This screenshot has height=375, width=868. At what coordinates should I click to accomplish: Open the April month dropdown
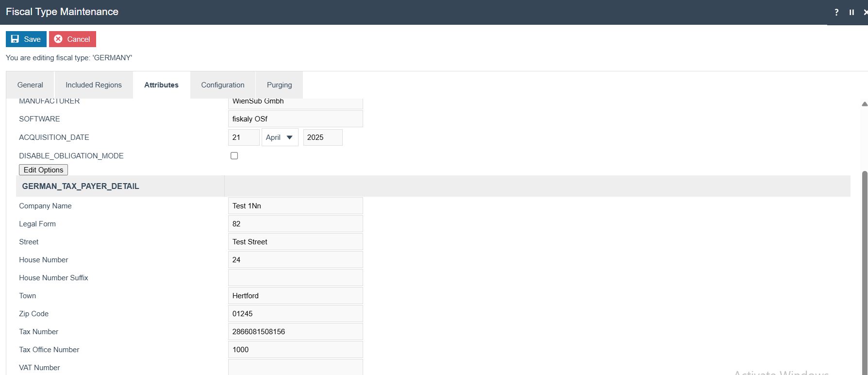click(x=280, y=137)
